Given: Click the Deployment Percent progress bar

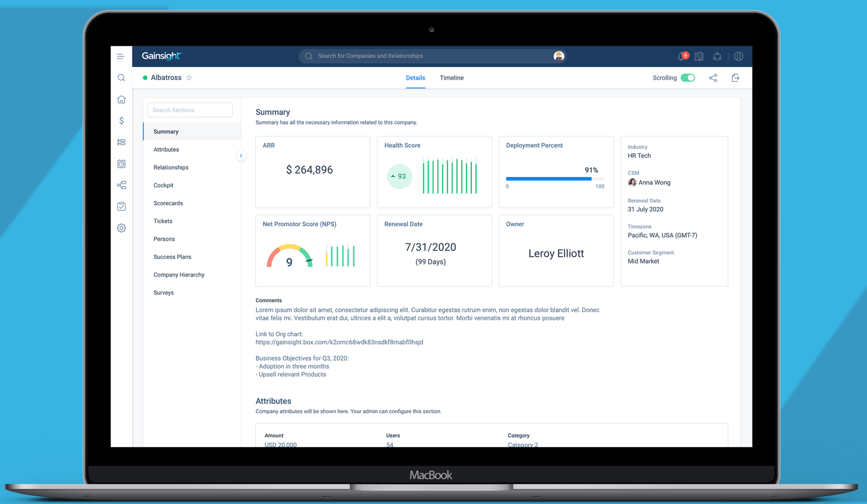Looking at the screenshot, I should [554, 179].
